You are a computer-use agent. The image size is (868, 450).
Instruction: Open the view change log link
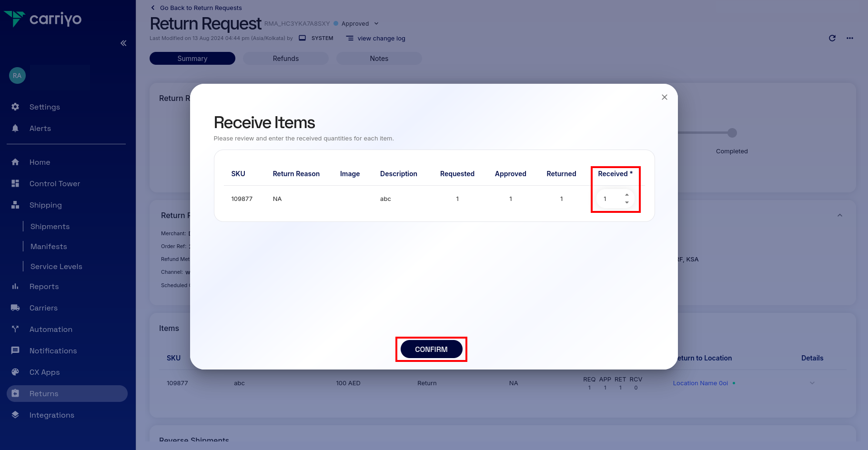381,39
